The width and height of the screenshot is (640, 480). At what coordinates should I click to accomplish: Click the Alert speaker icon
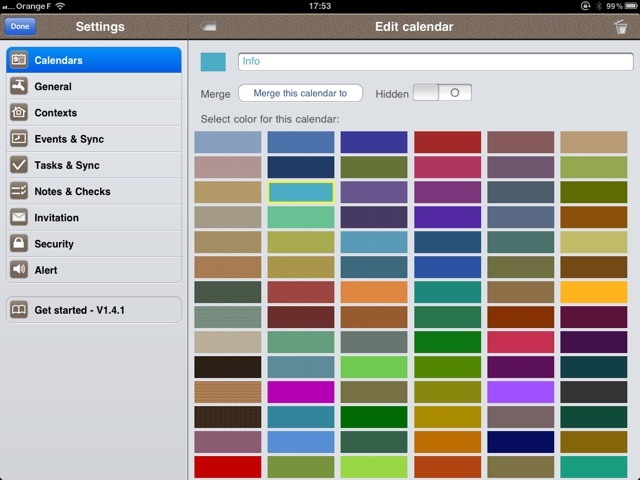click(19, 270)
